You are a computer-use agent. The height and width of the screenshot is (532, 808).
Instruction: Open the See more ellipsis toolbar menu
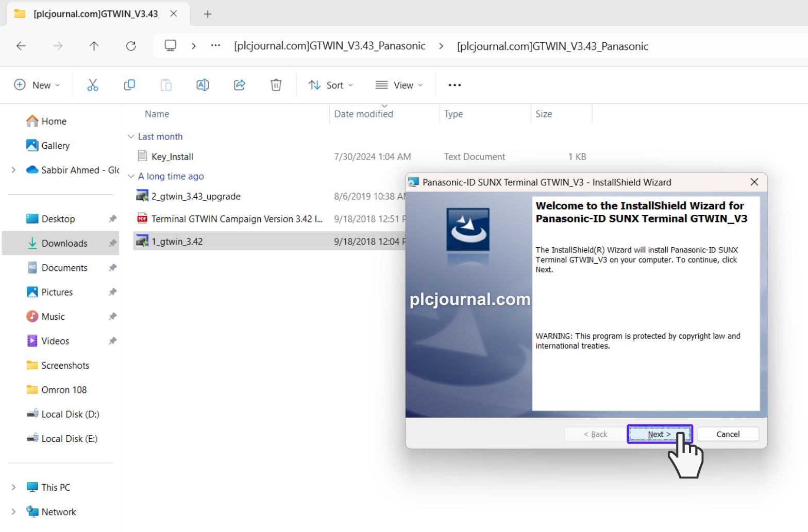pos(454,85)
